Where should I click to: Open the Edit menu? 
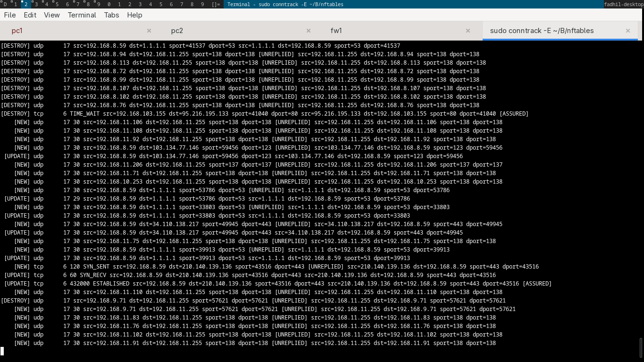pos(30,15)
